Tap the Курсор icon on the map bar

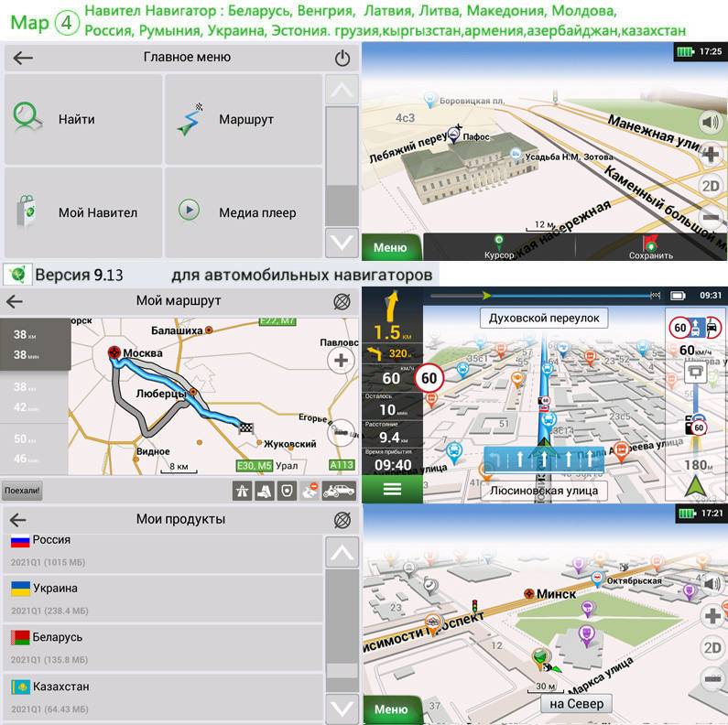499,245
